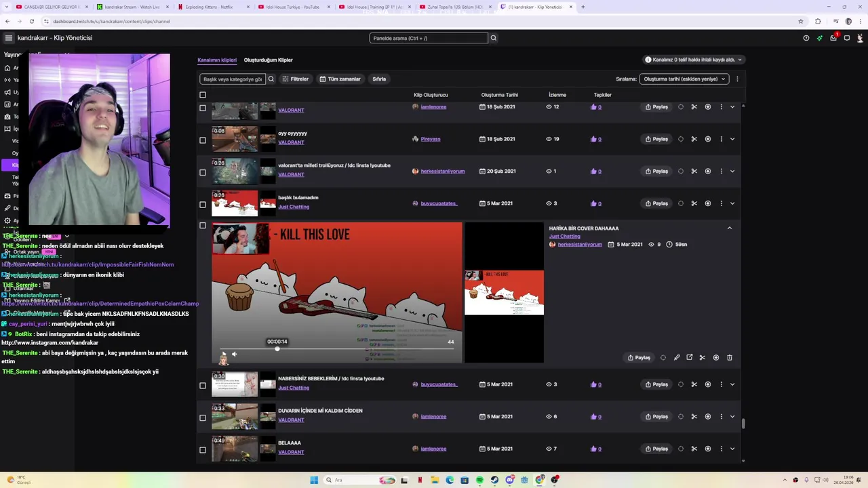The height and width of the screenshot is (488, 868).
Task: Open 'Just Chatting' link in expanded clip details
Action: click(564, 237)
